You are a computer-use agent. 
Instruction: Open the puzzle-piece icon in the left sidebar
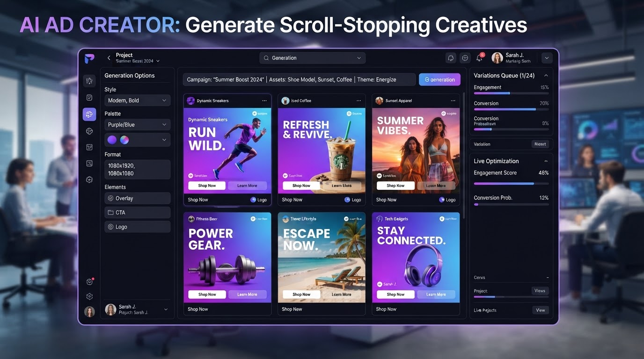tap(89, 81)
